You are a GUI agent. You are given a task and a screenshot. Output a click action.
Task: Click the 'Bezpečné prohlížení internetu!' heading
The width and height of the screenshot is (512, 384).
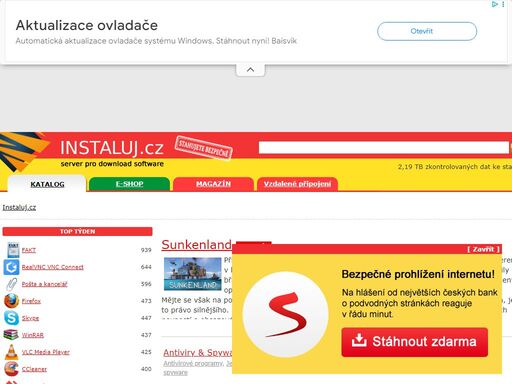[418, 274]
